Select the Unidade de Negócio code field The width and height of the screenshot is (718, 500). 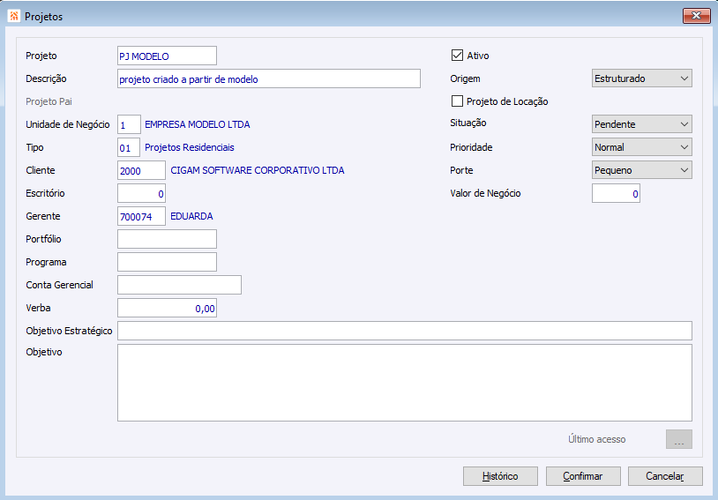[x=129, y=125]
